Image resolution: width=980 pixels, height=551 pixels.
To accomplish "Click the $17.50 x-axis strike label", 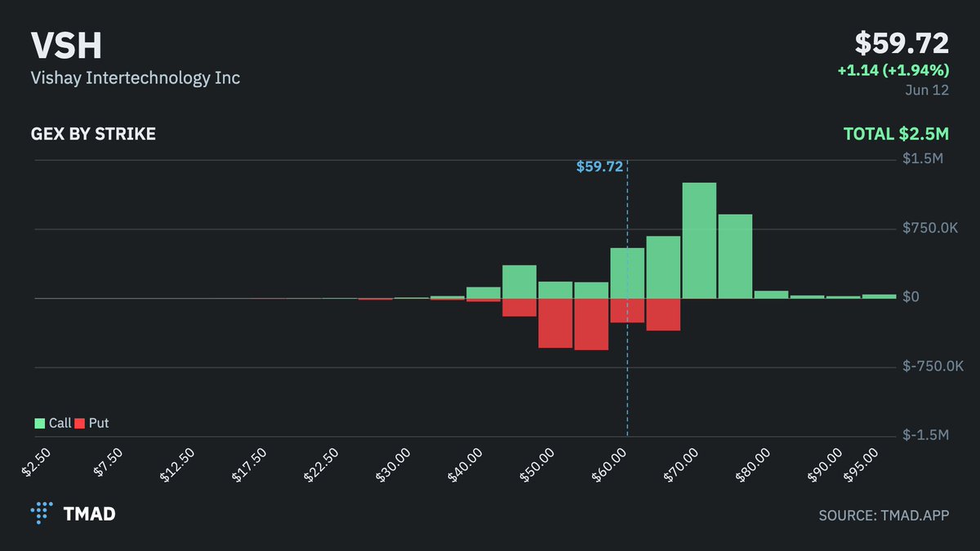I will pos(250,464).
